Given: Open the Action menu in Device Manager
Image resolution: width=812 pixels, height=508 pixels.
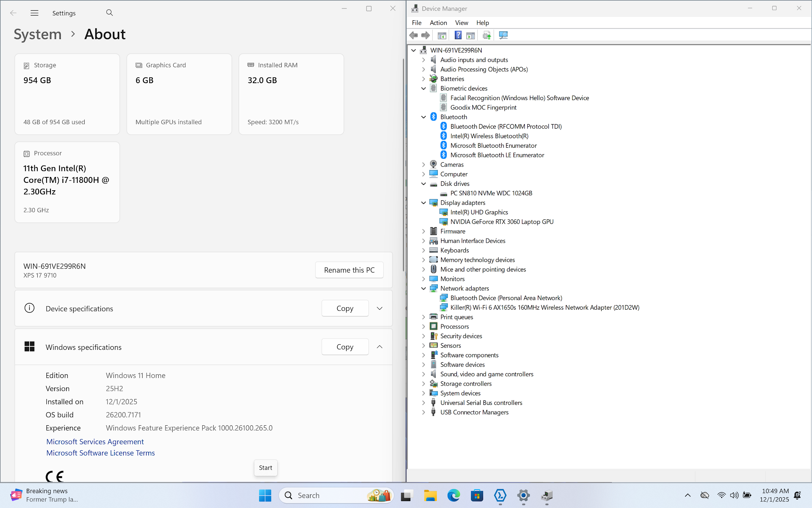Looking at the screenshot, I should 438,23.
